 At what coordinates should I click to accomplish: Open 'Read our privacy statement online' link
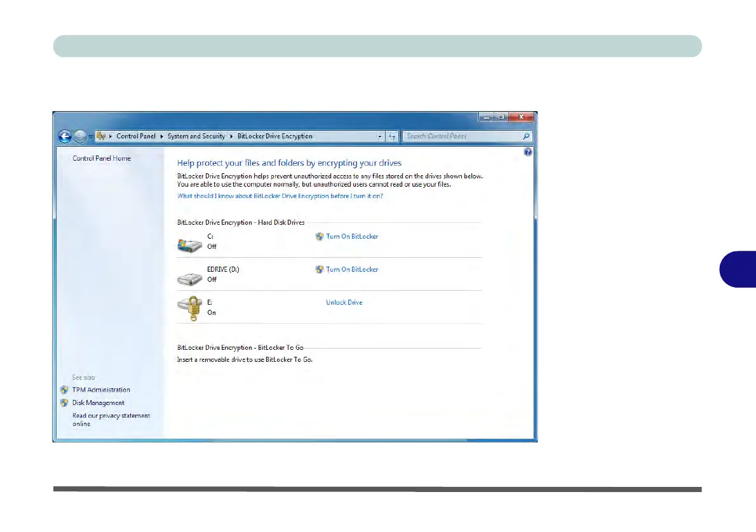111,420
